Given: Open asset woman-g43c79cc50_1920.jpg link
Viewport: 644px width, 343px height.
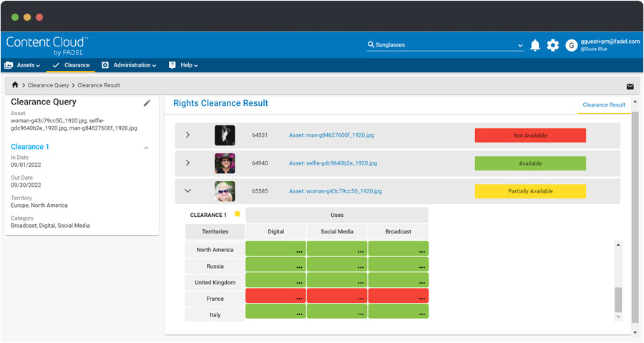Looking at the screenshot, I should pyautogui.click(x=336, y=191).
